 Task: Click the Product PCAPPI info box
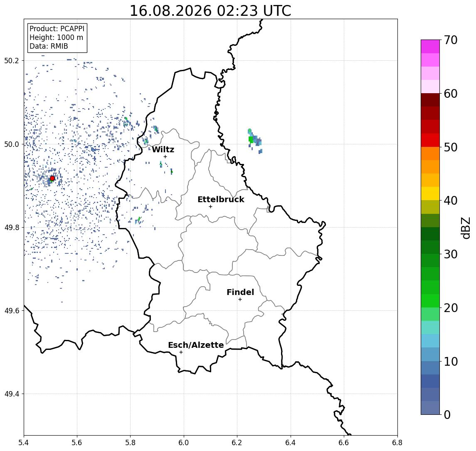click(x=57, y=37)
